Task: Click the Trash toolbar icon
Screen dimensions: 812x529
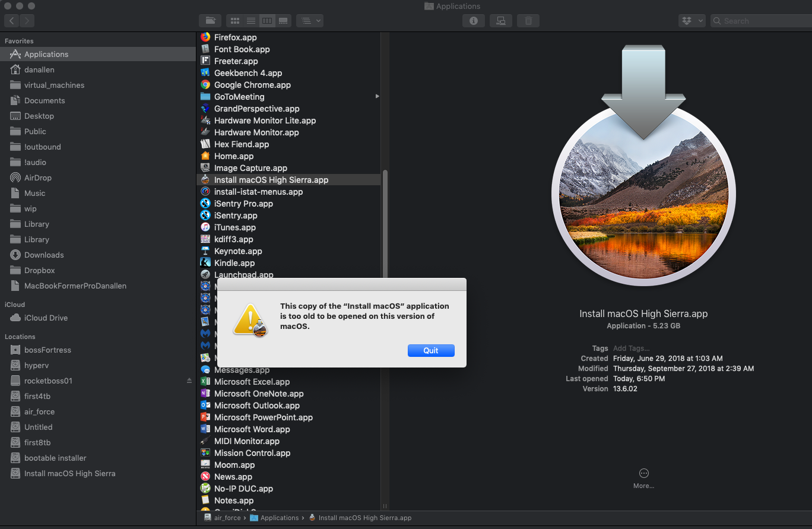Action: [528, 21]
